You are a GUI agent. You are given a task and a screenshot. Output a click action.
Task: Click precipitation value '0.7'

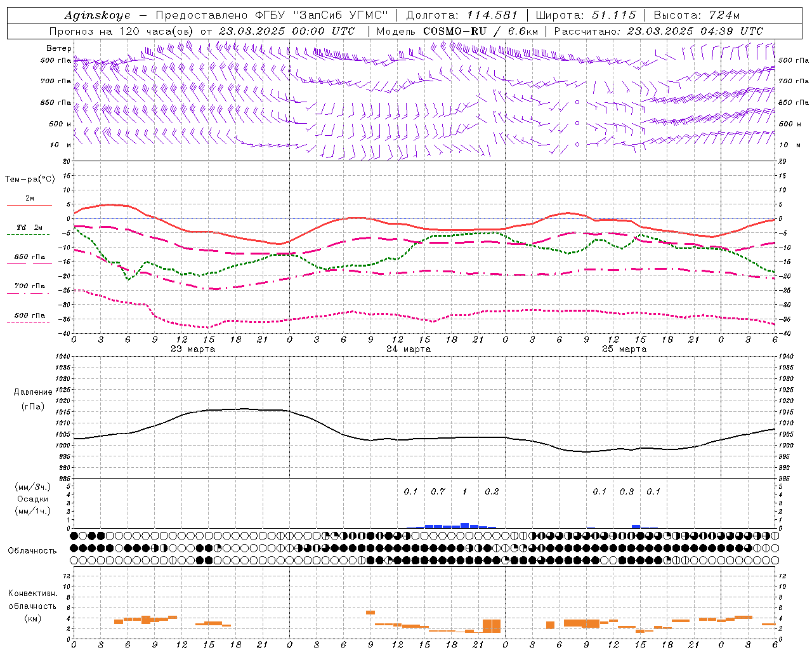(x=438, y=492)
